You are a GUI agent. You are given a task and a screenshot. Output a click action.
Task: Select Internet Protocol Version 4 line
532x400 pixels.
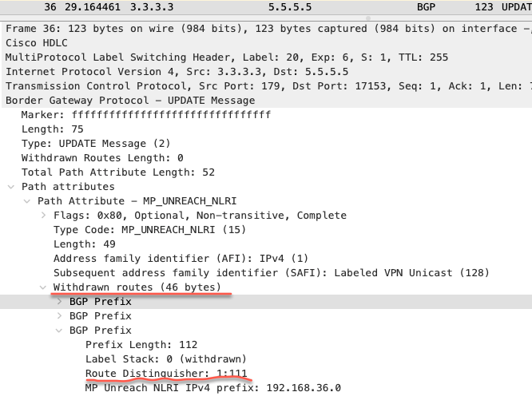coord(266,72)
